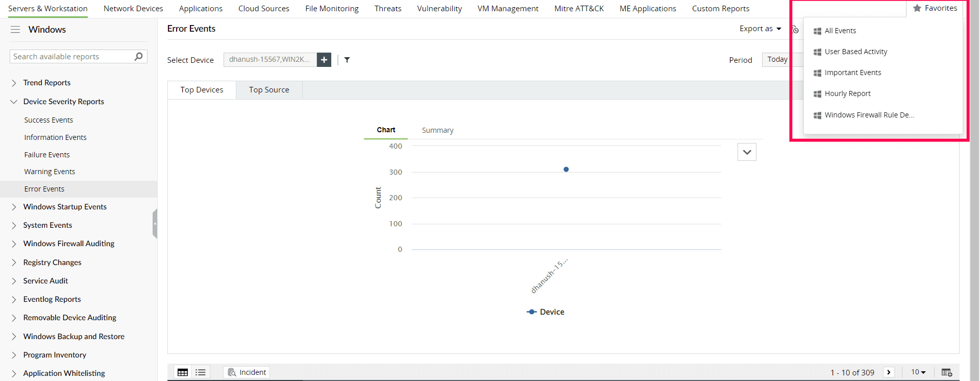This screenshot has width=980, height=381.
Task: Click the Favorites star icon
Action: 917,8
